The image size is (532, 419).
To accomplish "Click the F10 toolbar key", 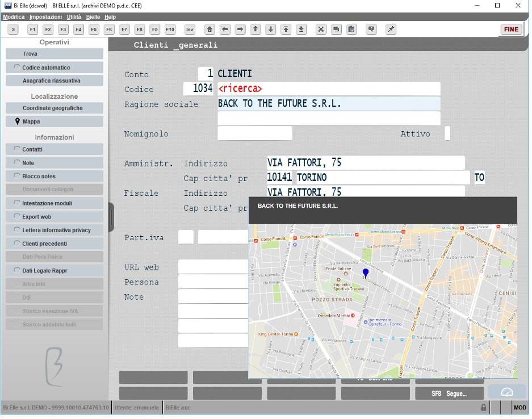I will 170,30.
